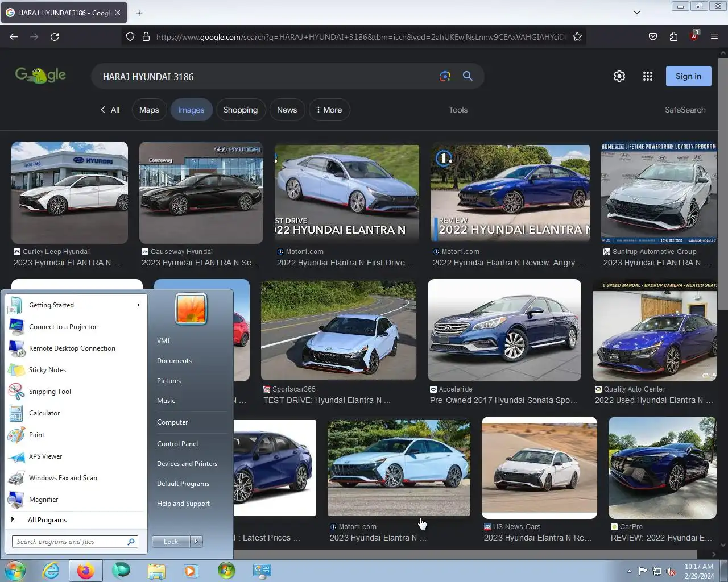Viewport: 728px width, 582px height.
Task: Reload the current page
Action: click(55, 36)
